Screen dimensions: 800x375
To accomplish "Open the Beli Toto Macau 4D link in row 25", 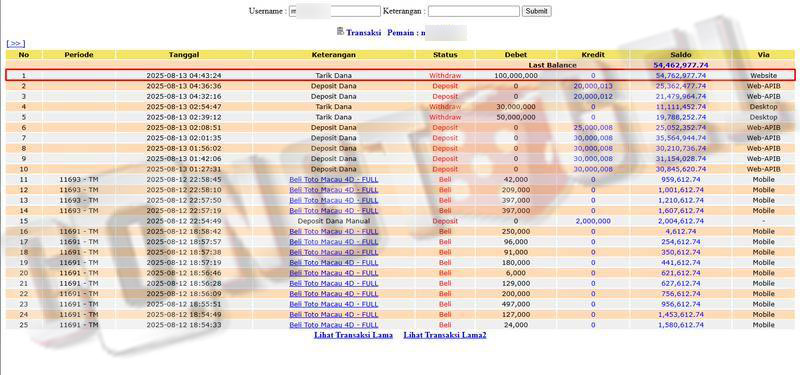I will [334, 325].
